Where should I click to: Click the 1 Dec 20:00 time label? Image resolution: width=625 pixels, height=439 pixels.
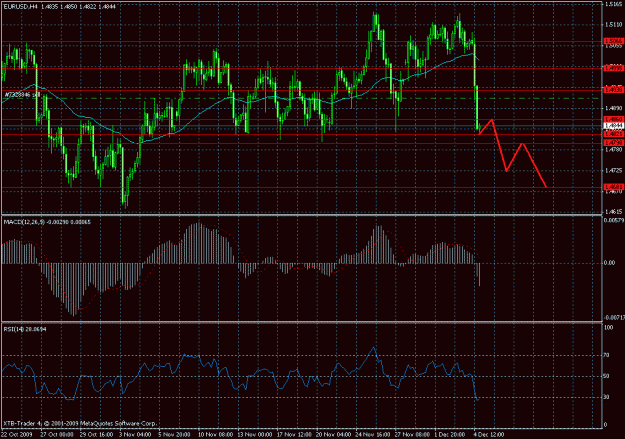click(449, 434)
